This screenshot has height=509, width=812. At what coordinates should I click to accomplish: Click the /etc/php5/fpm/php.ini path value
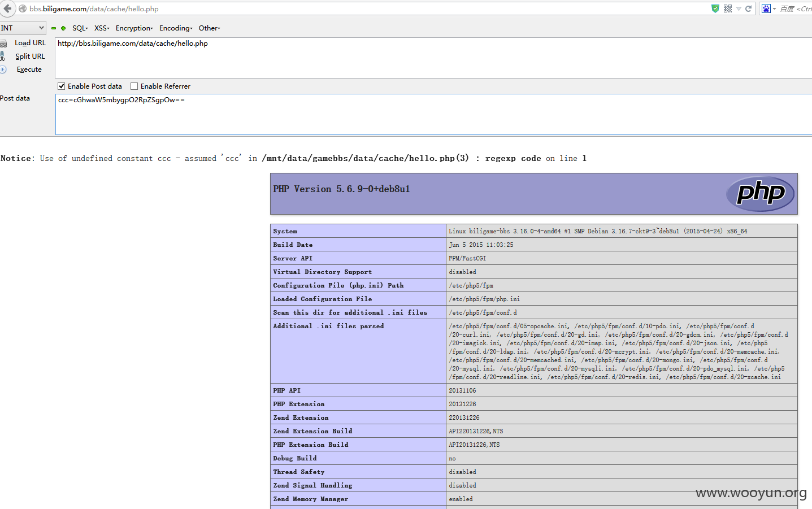pyautogui.click(x=484, y=299)
